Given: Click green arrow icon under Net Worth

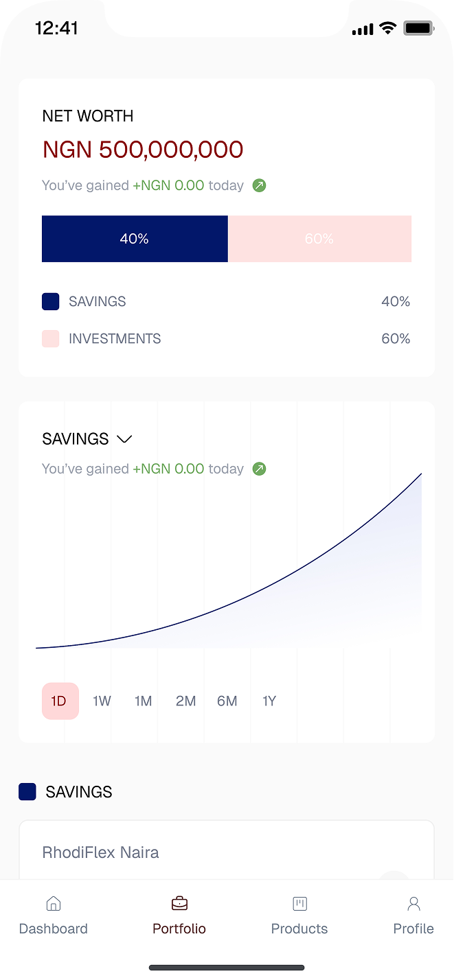Looking at the screenshot, I should click(x=259, y=185).
